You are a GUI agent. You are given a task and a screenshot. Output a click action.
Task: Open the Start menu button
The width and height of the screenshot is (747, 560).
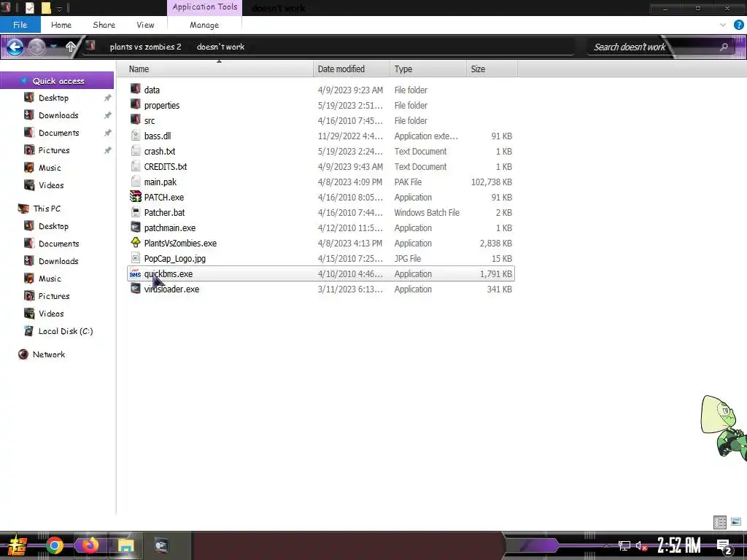(x=18, y=545)
